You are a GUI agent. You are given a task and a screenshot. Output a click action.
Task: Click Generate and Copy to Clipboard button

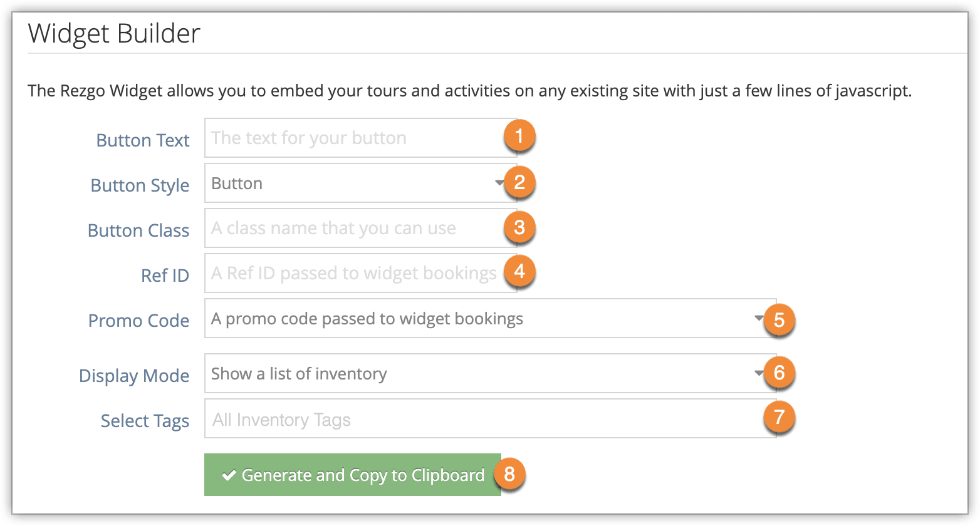click(353, 475)
